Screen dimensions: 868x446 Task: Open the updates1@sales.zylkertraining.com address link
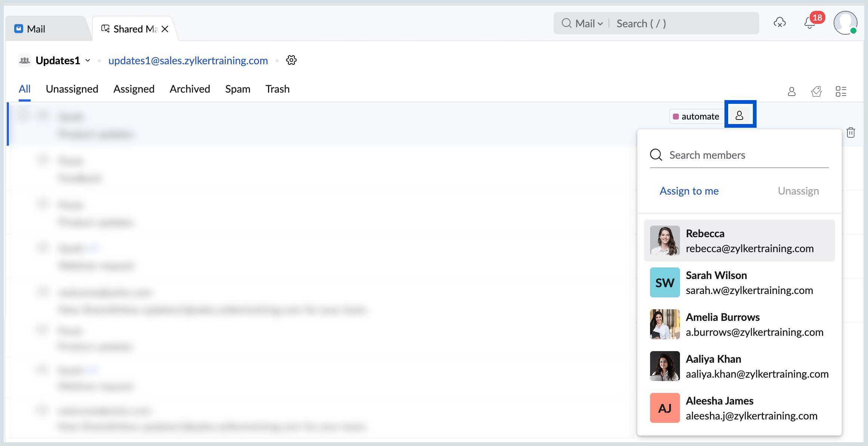(188, 61)
